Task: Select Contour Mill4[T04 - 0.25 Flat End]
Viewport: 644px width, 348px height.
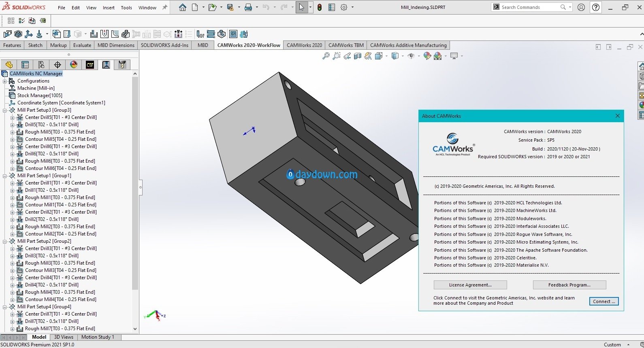Action: coord(61,299)
